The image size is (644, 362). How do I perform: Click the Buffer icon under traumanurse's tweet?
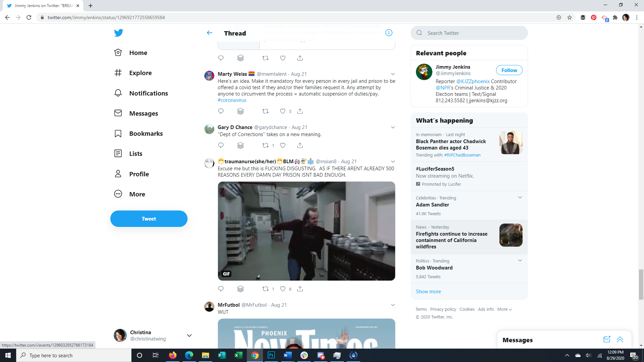pos(240,289)
